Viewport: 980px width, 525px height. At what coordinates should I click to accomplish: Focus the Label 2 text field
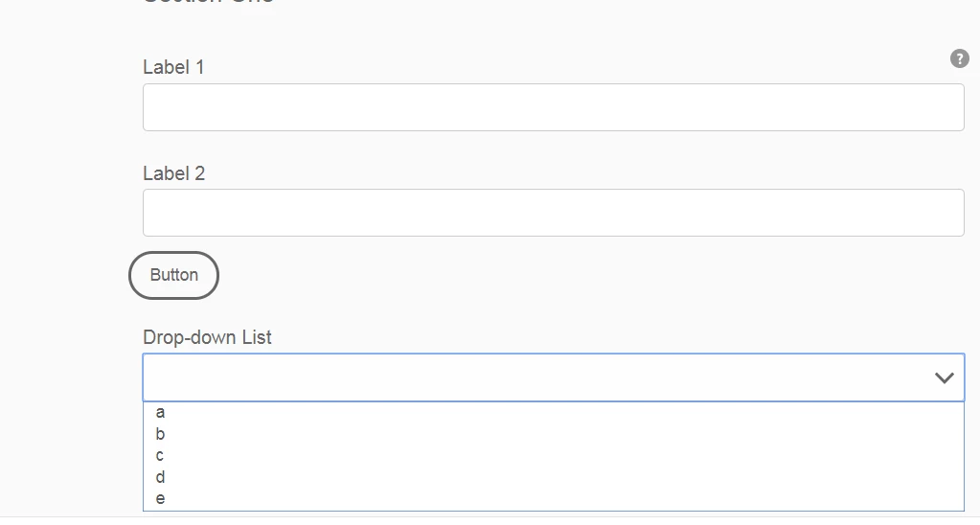pos(553,213)
